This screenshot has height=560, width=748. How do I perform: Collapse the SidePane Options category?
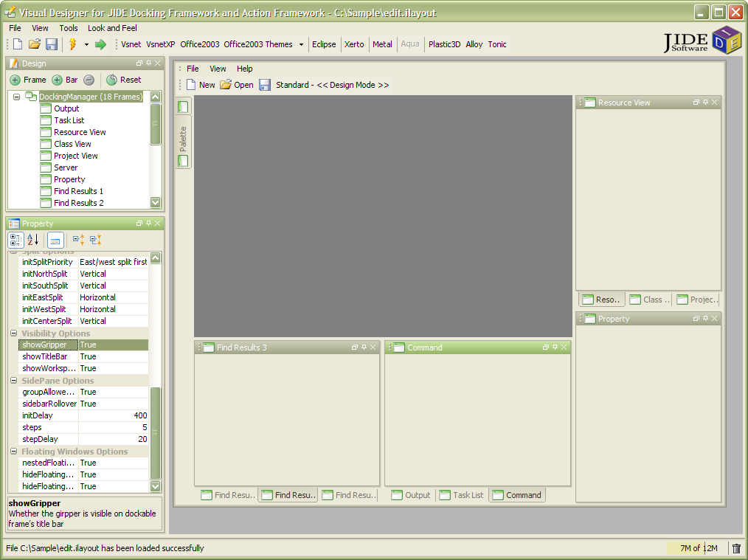coord(14,380)
